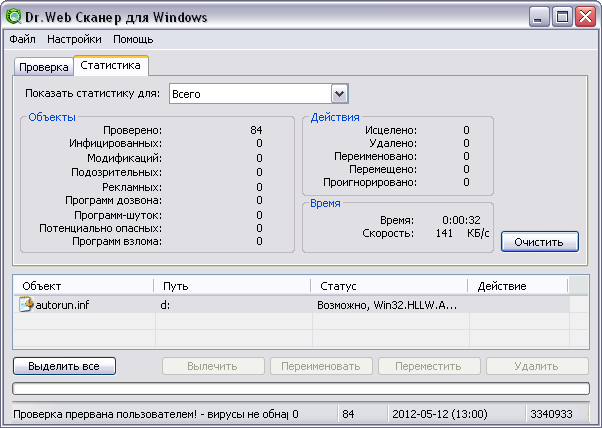Click the status bar date 2012-05-12 (13:00)
Viewport: 602px width, 428px height.
440,414
